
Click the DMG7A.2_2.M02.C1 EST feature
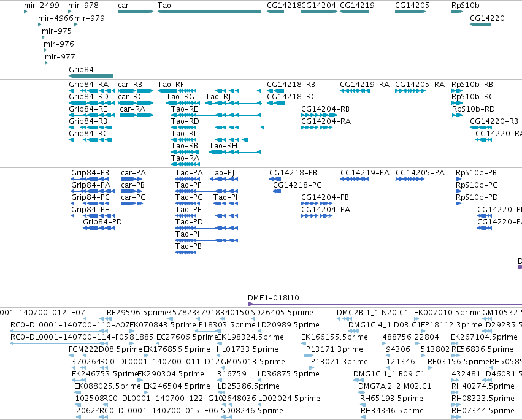coord(361,392)
